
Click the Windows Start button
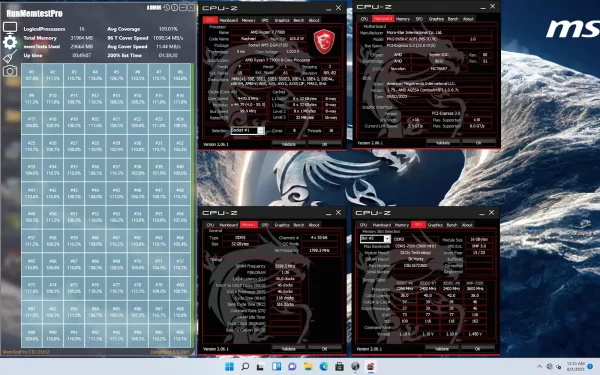[x=230, y=367]
